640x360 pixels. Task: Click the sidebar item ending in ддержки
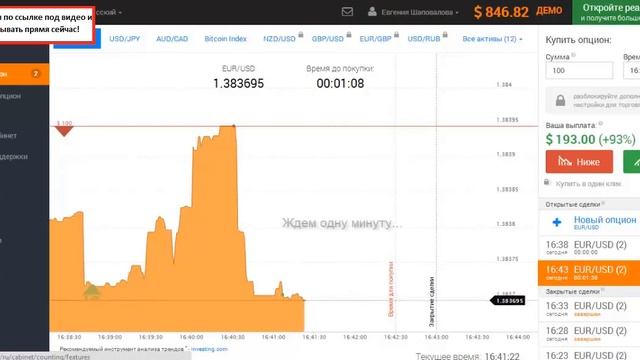click(x=14, y=156)
